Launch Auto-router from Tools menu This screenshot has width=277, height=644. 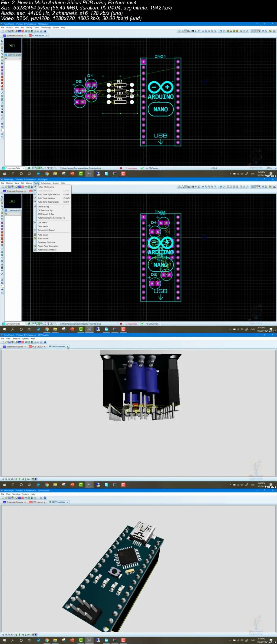point(52,239)
